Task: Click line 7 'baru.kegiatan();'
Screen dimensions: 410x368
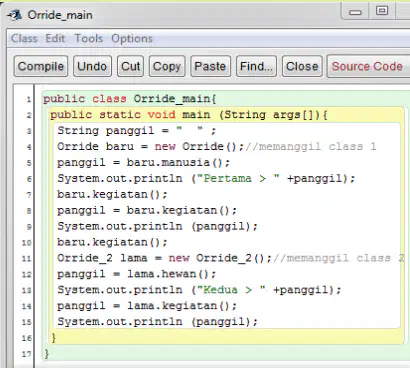Action: point(112,194)
